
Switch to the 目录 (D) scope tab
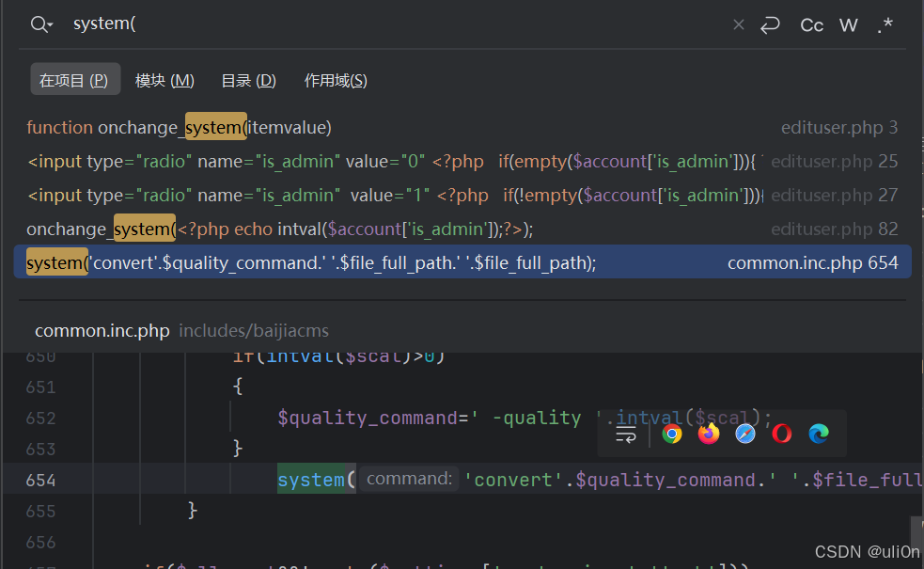tap(248, 80)
